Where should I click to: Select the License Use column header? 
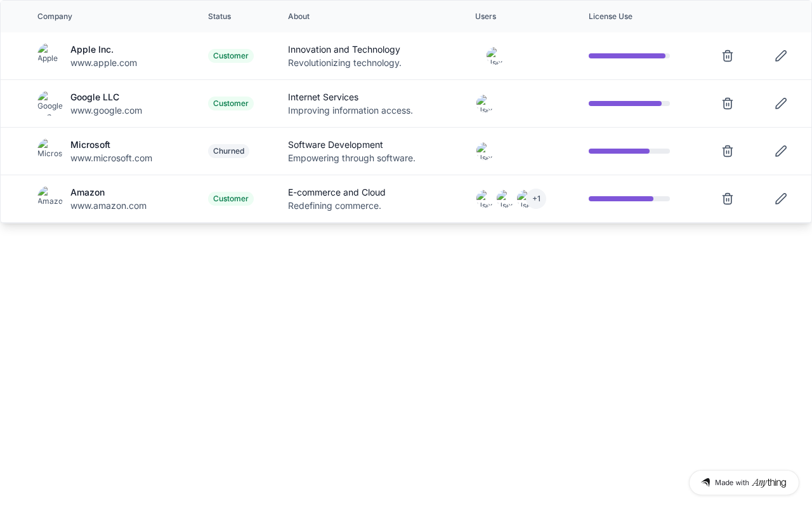click(610, 17)
